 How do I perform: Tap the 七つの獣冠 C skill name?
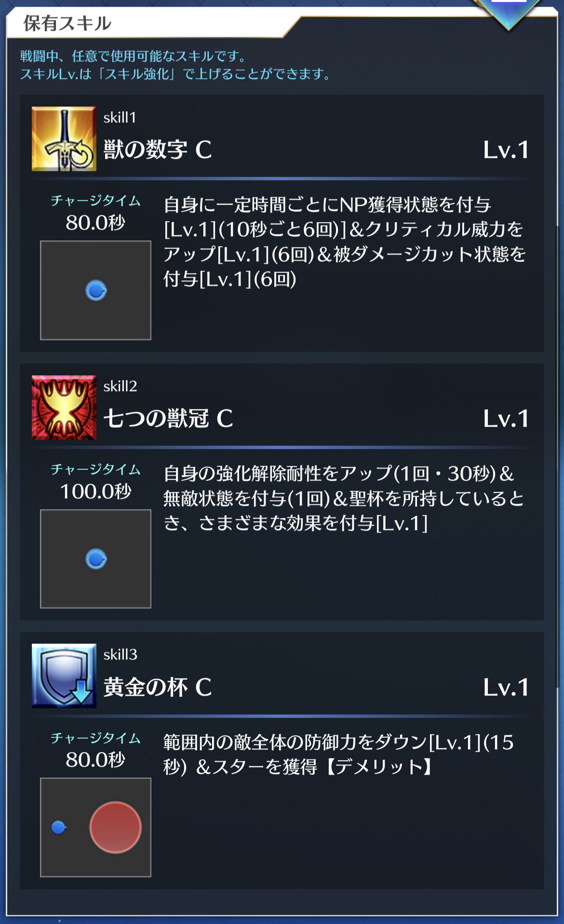pos(168,418)
